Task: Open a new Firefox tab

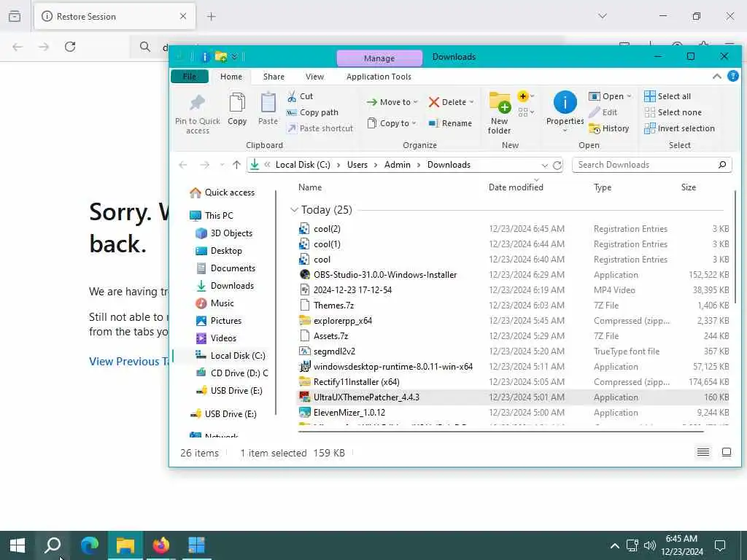Action: point(211,17)
